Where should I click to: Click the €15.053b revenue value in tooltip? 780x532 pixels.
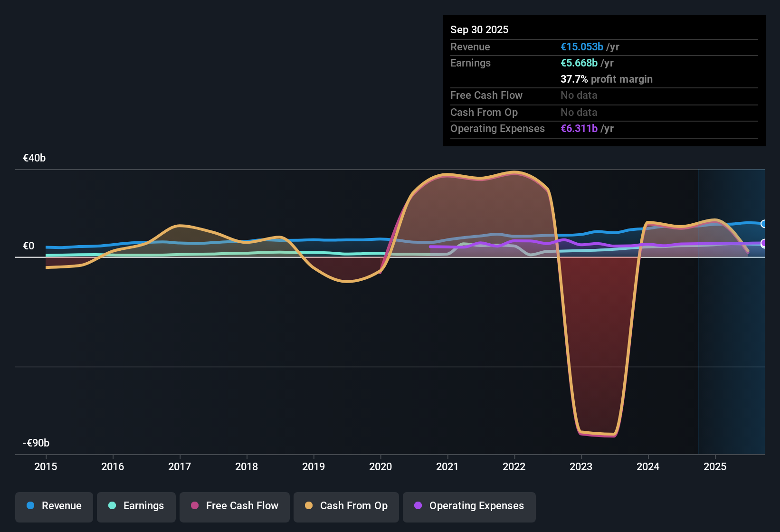582,47
